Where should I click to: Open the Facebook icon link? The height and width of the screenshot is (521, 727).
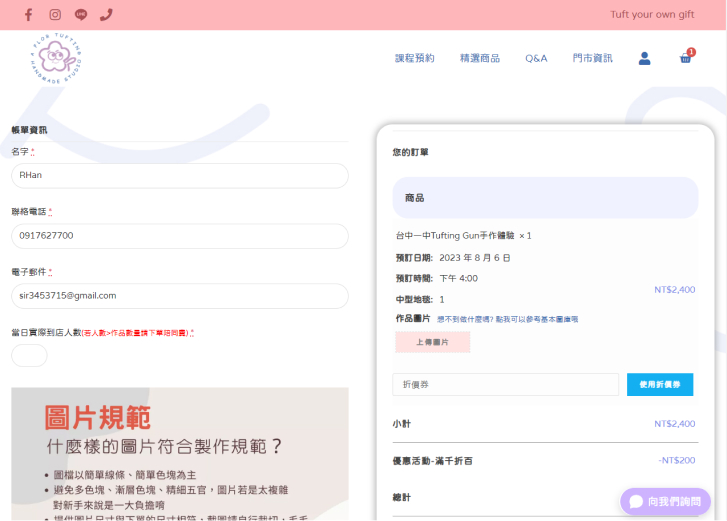tap(28, 15)
